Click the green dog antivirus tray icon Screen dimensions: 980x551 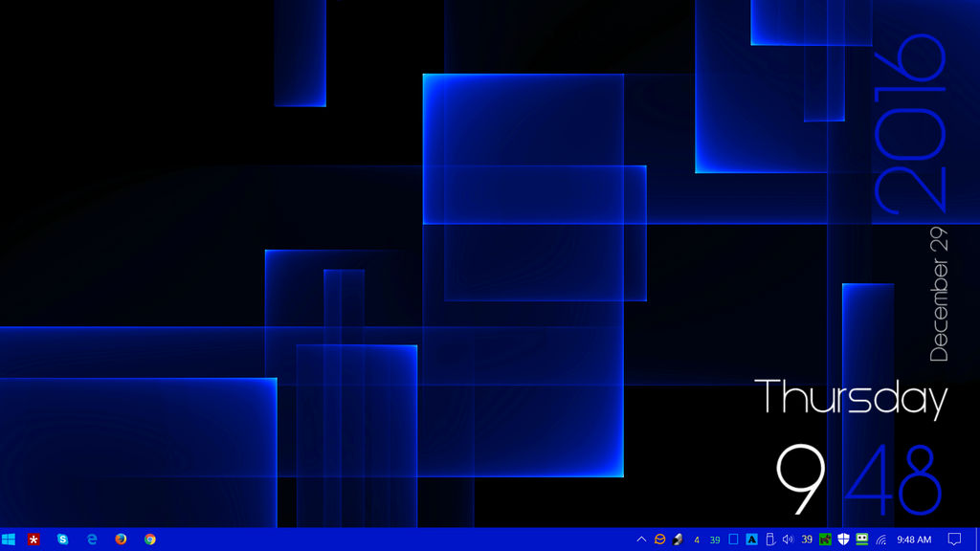824,539
